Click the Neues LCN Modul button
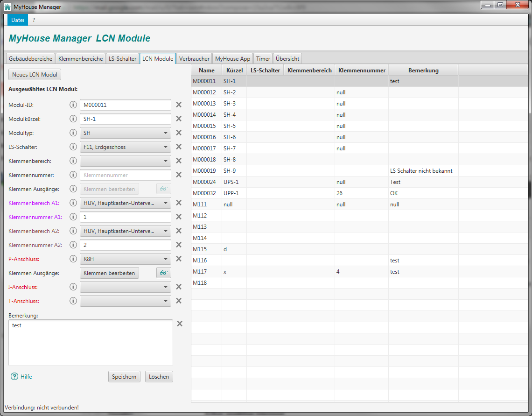This screenshot has width=532, height=416. 35,75
